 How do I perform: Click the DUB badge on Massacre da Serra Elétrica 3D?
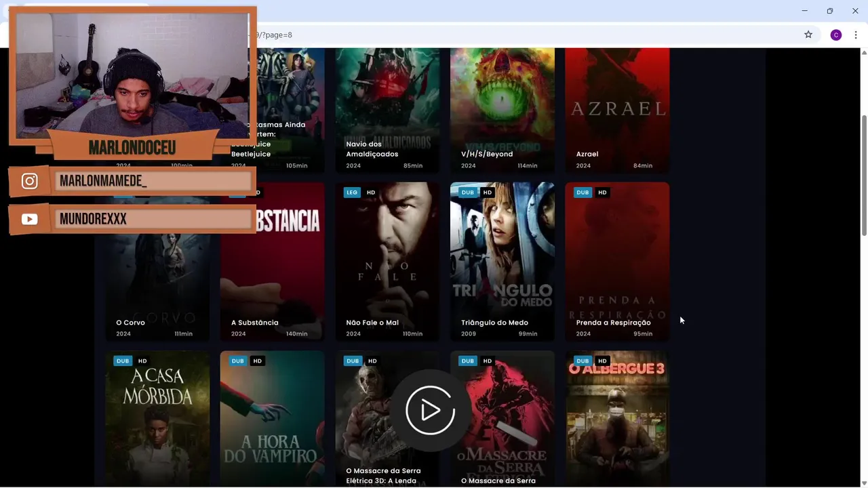click(353, 361)
